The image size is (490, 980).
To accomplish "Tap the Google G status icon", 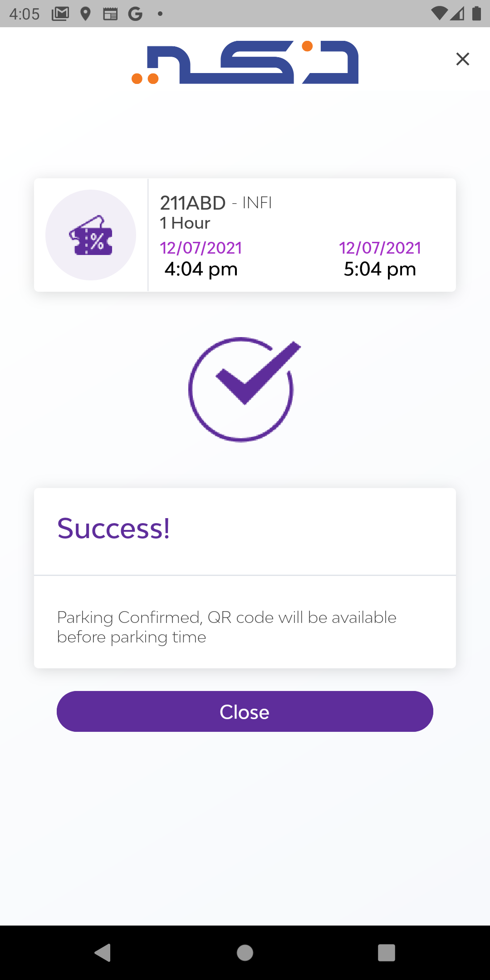I will coord(135,14).
